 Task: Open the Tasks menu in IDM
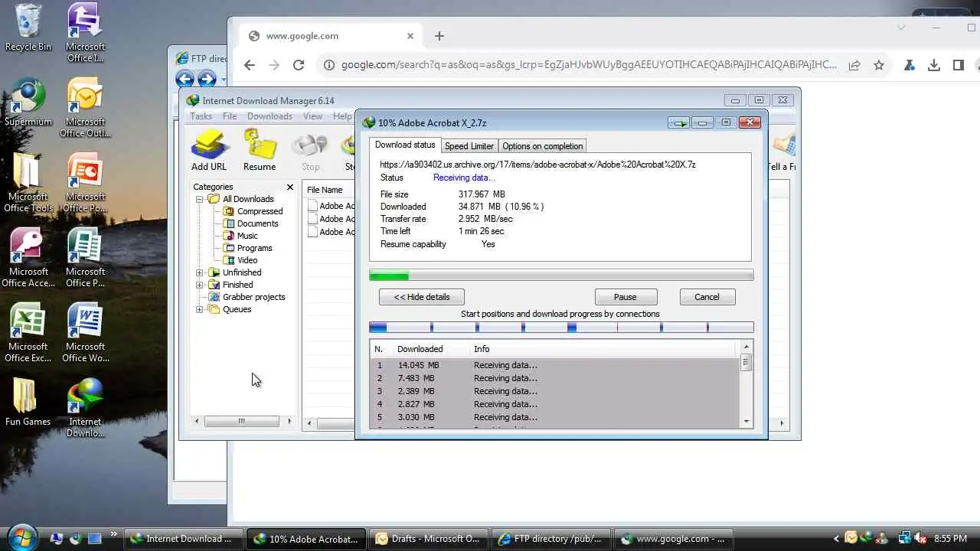[201, 116]
